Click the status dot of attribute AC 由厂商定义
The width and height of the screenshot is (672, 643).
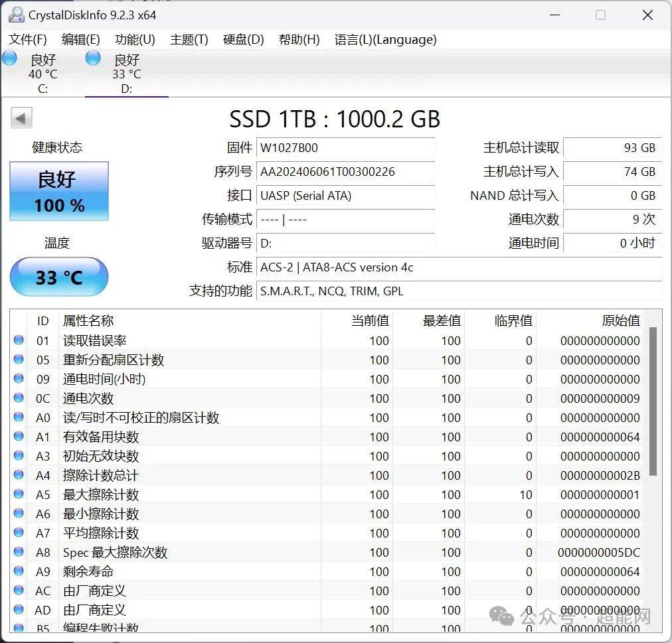coord(19,591)
